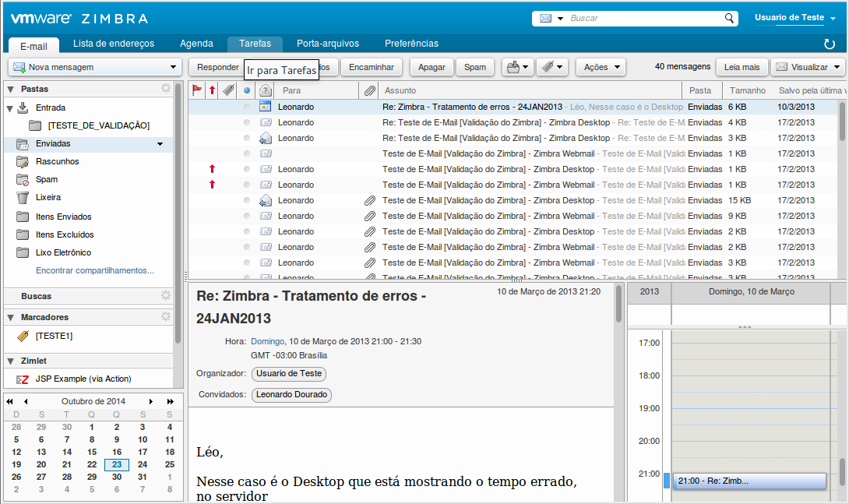Open the Lixeira trash folder
The height and width of the screenshot is (504, 849).
(48, 197)
